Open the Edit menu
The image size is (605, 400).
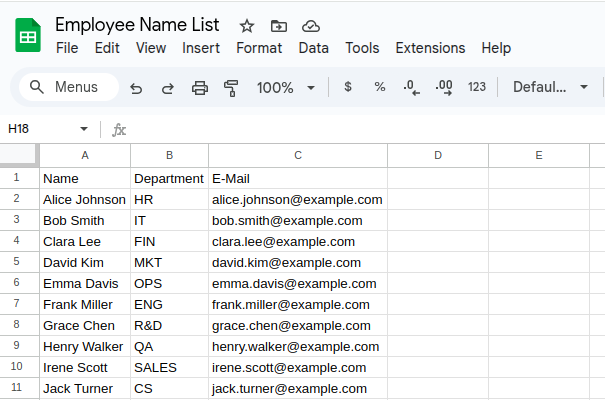[107, 48]
